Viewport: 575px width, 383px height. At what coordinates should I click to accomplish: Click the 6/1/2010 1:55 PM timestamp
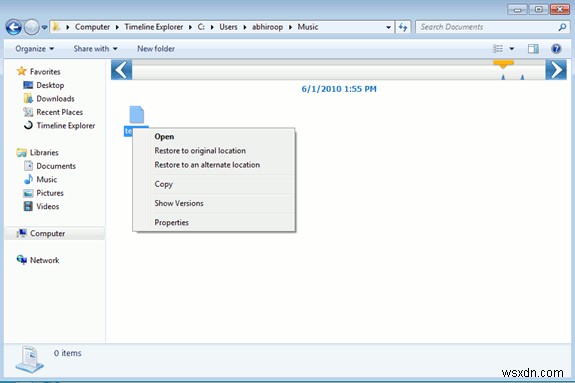point(339,89)
